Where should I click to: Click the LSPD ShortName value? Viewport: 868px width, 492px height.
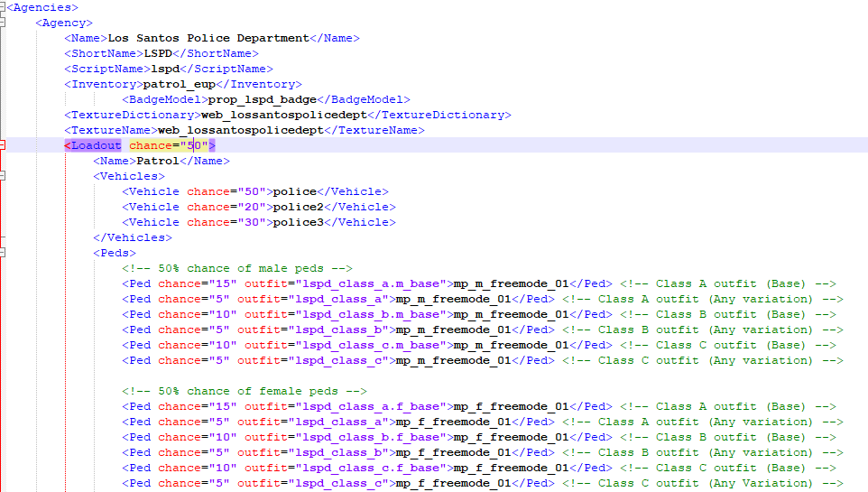click(158, 54)
